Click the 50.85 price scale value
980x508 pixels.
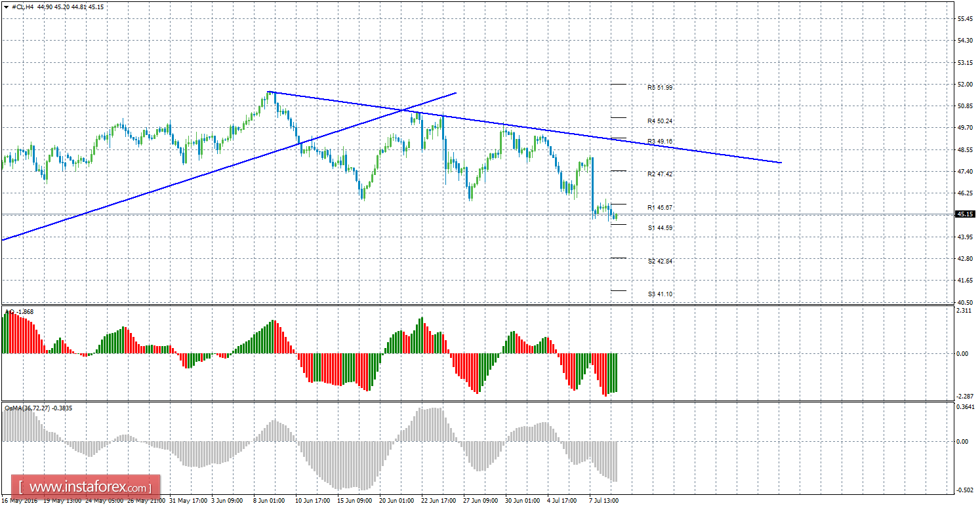[x=965, y=106]
